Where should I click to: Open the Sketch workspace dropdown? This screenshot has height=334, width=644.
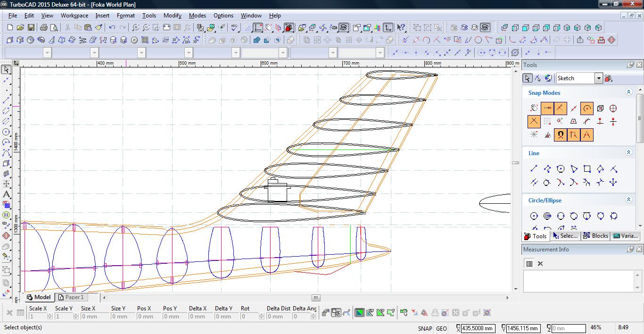pos(598,78)
